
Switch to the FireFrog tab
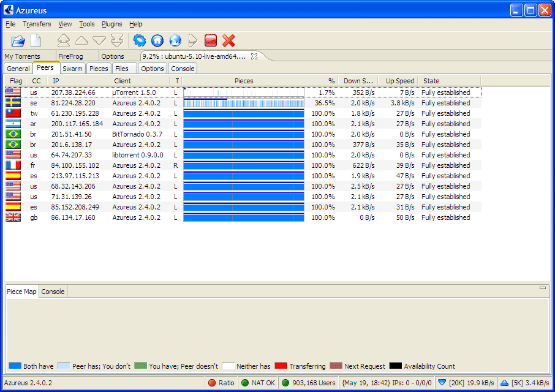click(77, 56)
